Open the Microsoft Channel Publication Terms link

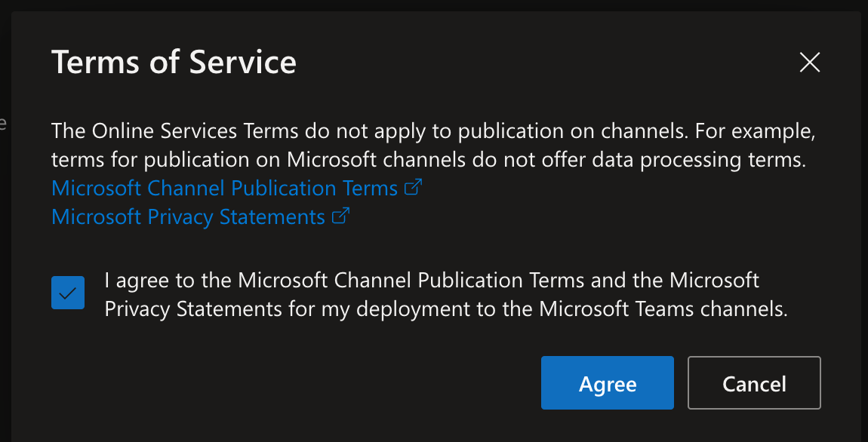point(224,188)
